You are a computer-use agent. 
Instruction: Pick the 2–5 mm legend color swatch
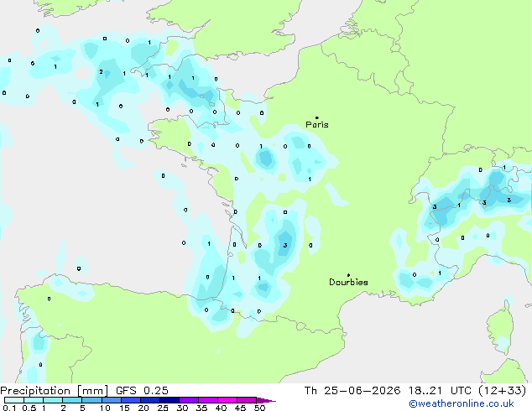point(72,400)
